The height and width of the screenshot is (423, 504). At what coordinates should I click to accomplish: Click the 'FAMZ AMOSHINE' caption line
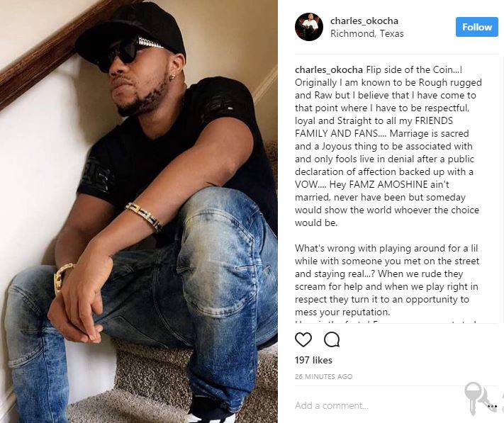372,184
